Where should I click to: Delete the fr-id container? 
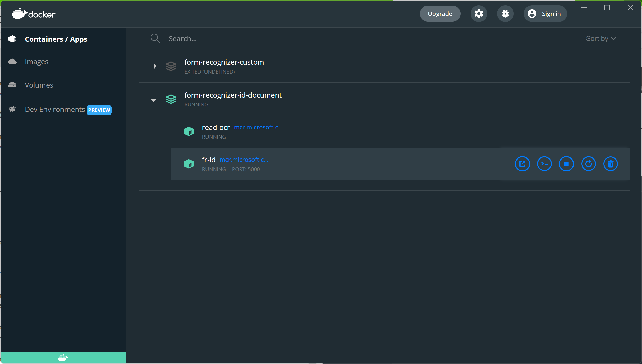(610, 164)
